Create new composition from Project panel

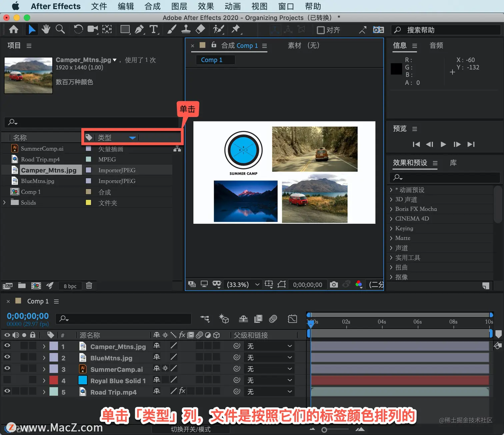(36, 286)
